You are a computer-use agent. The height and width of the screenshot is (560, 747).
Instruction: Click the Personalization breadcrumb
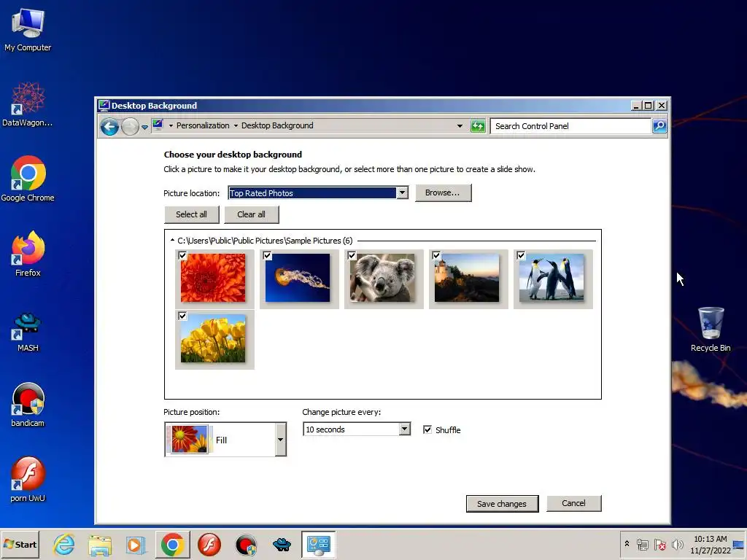(203, 125)
